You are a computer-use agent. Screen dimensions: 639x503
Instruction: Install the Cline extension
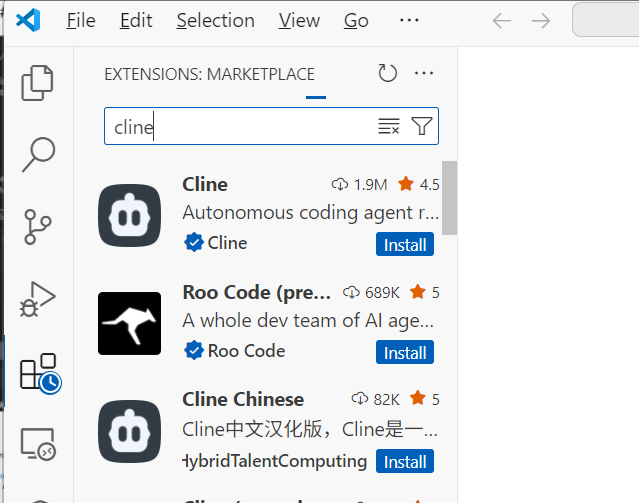pyautogui.click(x=405, y=245)
